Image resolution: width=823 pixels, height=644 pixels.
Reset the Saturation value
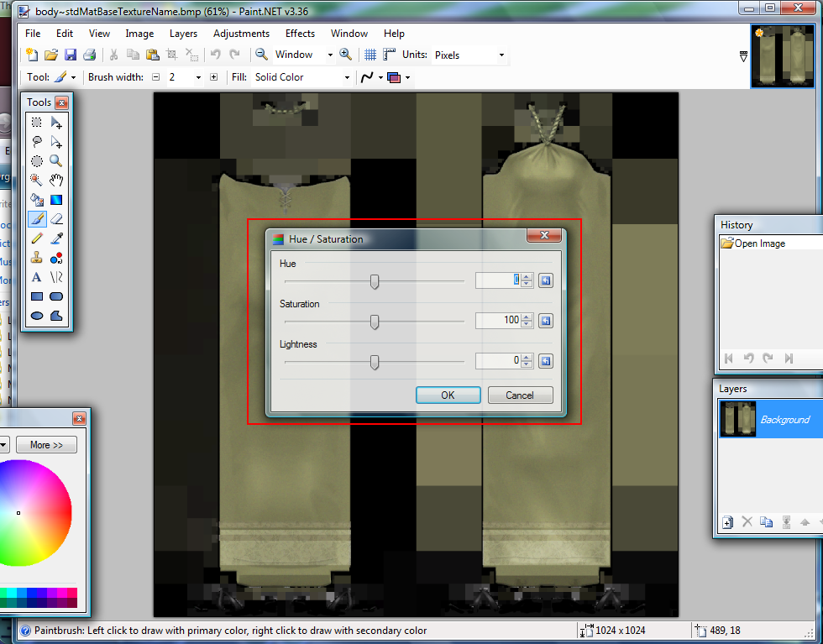[x=546, y=321]
